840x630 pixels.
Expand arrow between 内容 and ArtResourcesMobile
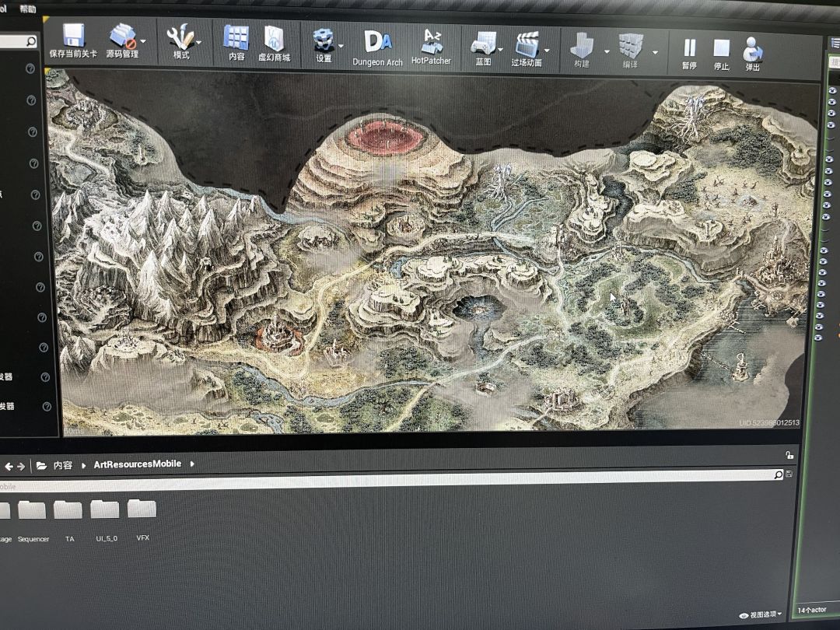(x=83, y=465)
